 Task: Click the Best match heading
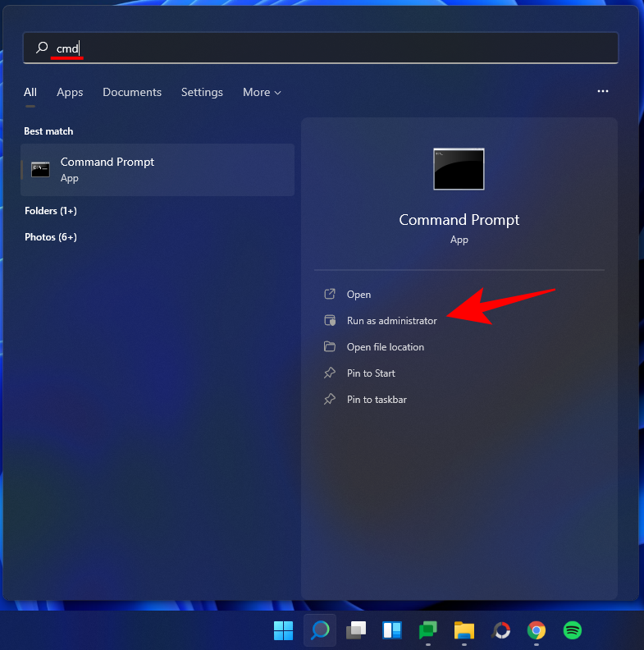48,131
